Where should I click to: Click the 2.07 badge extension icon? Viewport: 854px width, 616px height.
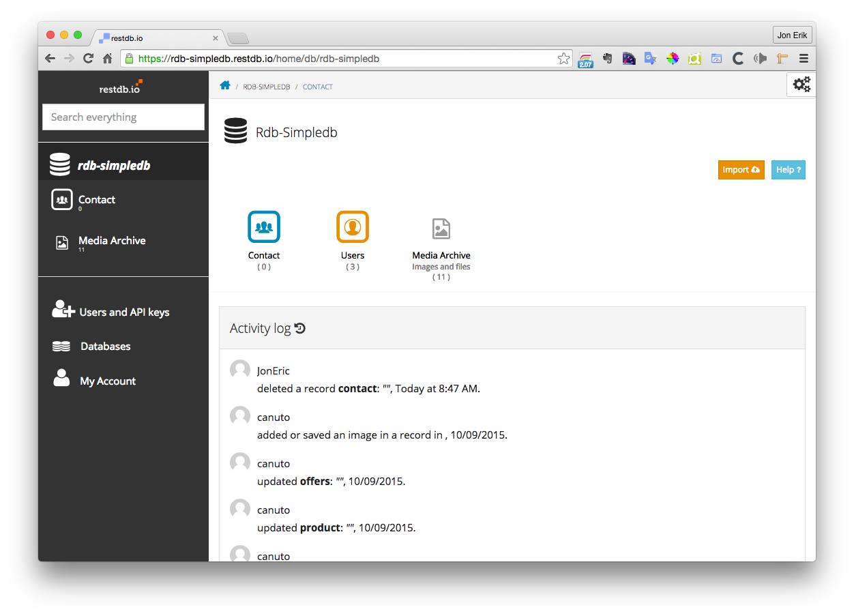(x=585, y=59)
